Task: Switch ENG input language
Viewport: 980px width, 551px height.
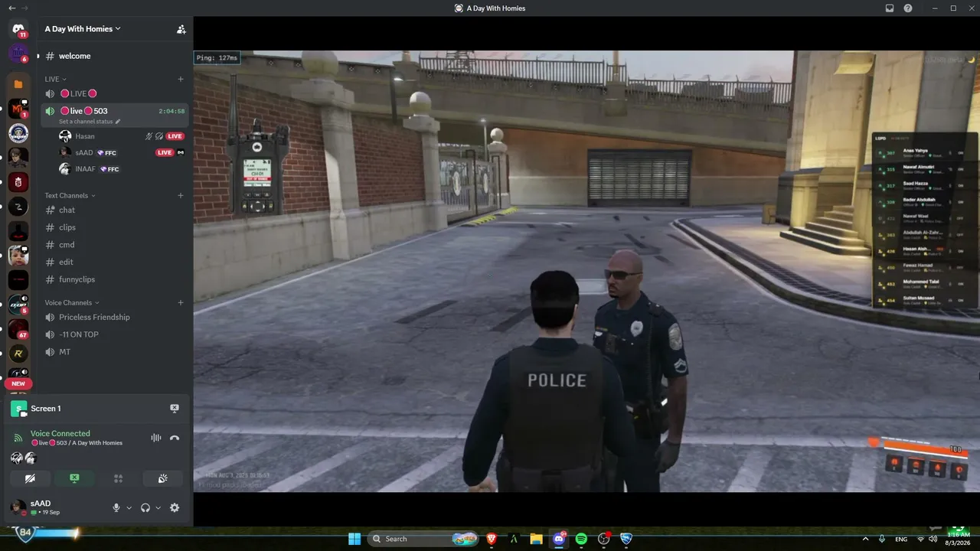Action: (902, 539)
